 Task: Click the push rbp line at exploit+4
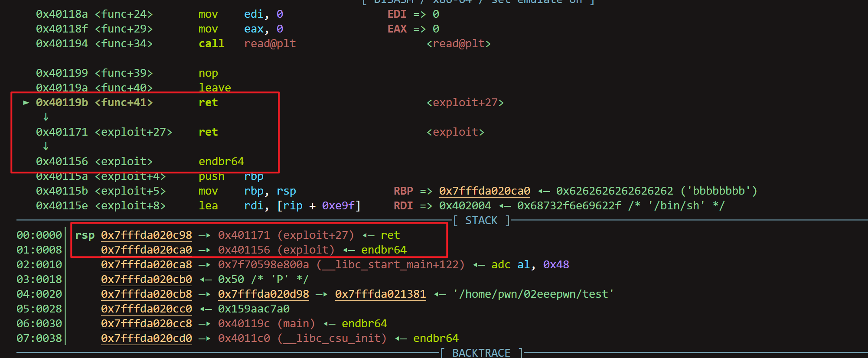tap(150, 176)
